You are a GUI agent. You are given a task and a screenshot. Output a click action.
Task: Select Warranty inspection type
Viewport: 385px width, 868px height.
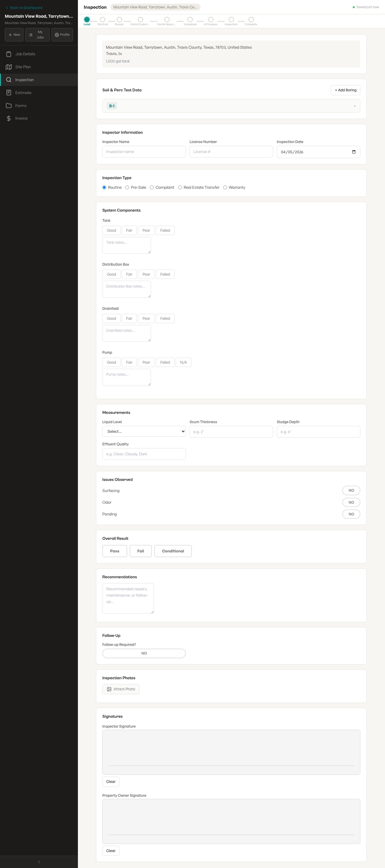tap(225, 187)
